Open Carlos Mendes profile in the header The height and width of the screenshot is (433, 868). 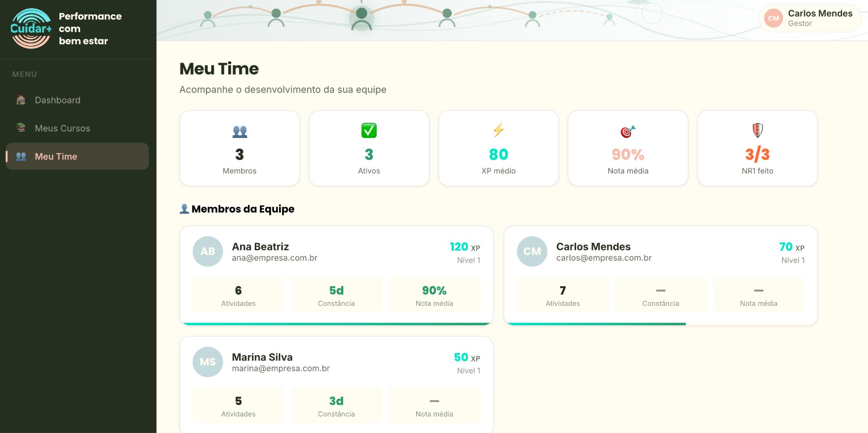(x=810, y=18)
